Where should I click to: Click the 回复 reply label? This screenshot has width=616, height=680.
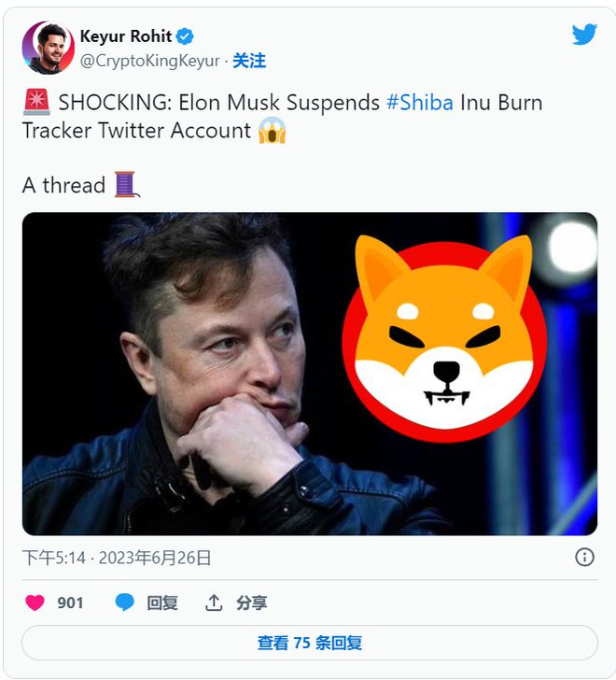pyautogui.click(x=161, y=602)
